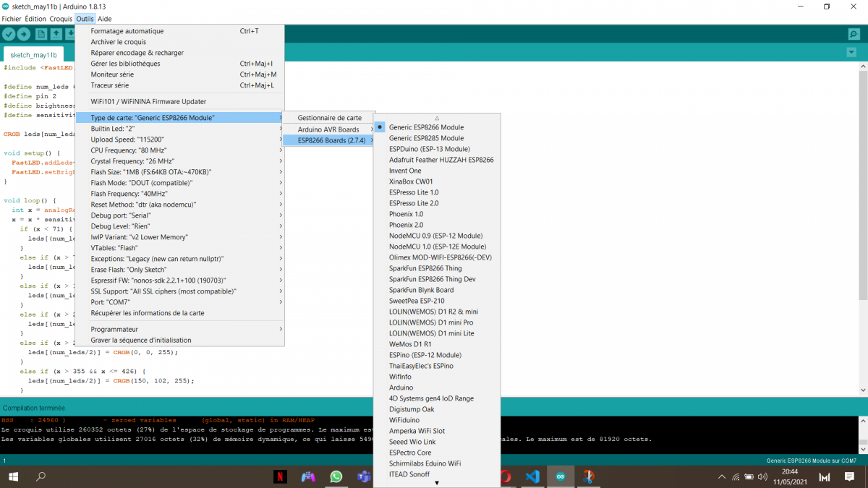Image resolution: width=868 pixels, height=488 pixels.
Task: Select the Generic ESP8266 Module radio option
Action: click(380, 127)
